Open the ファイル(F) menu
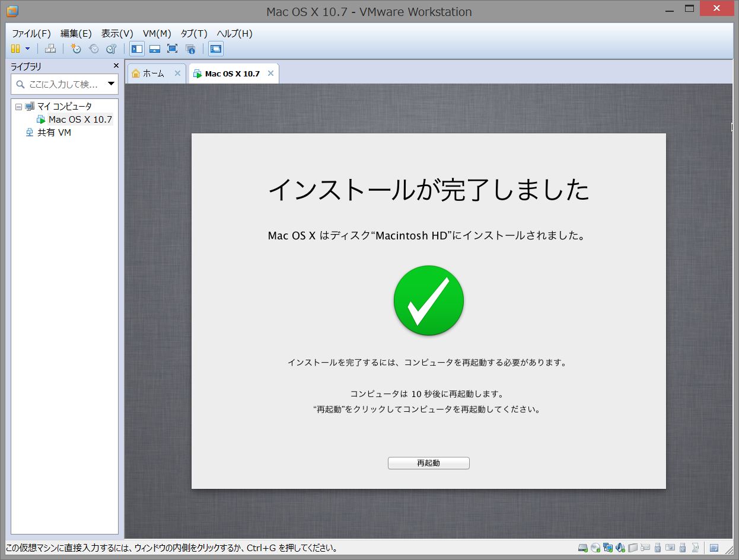The height and width of the screenshot is (560, 739). [x=31, y=33]
